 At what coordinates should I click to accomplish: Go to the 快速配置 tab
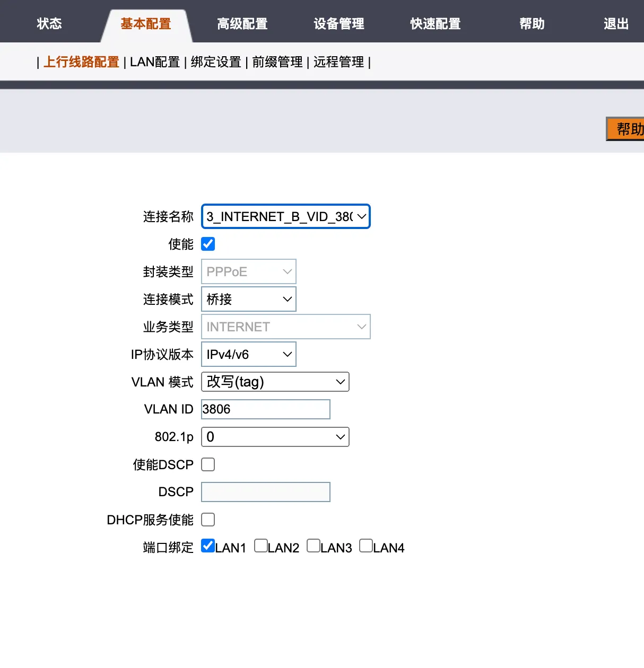tap(436, 24)
